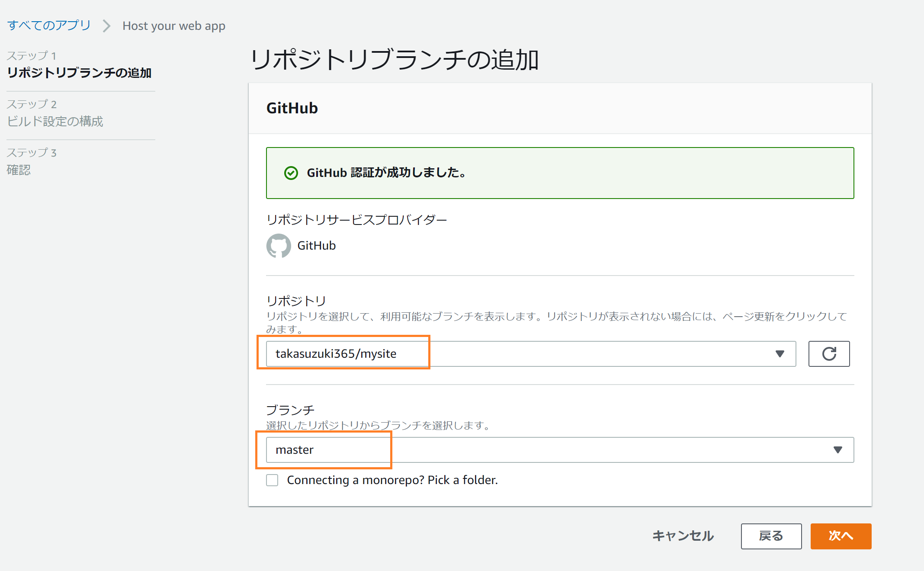
Task: Click the repository refresh icon button
Action: click(x=829, y=354)
